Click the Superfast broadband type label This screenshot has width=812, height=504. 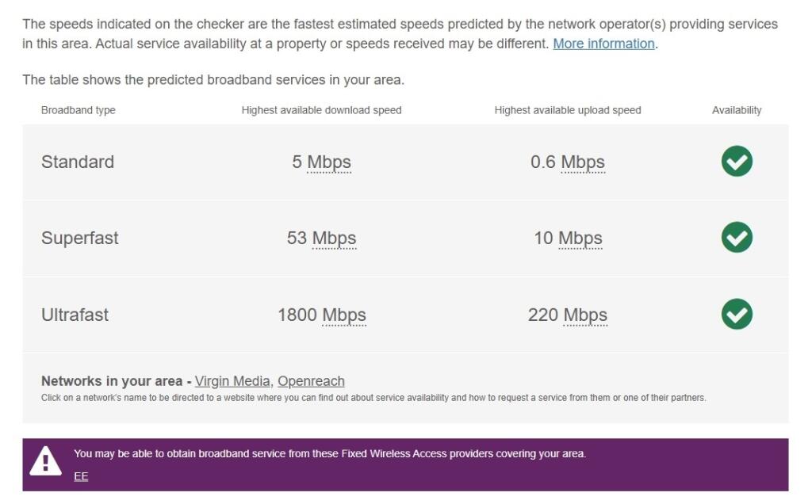[x=80, y=238]
